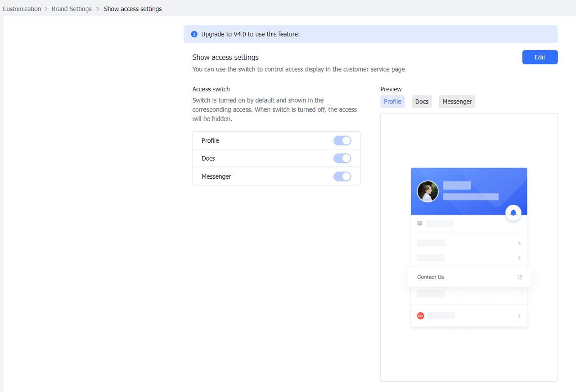The image size is (576, 392).
Task: Click the 'Upgrade to V4.0' banner text
Action: tap(250, 34)
